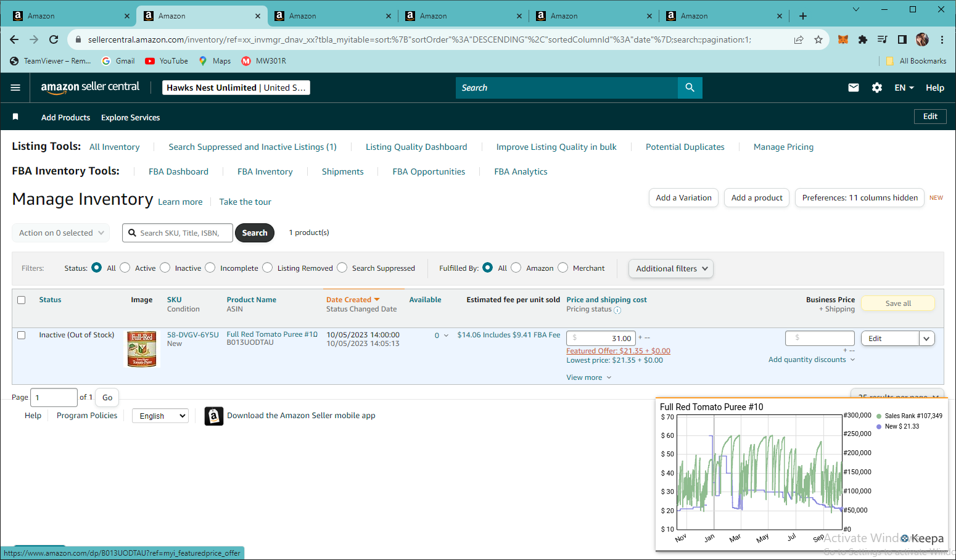
Task: Bookmark this page with the star icon
Action: click(x=818, y=39)
